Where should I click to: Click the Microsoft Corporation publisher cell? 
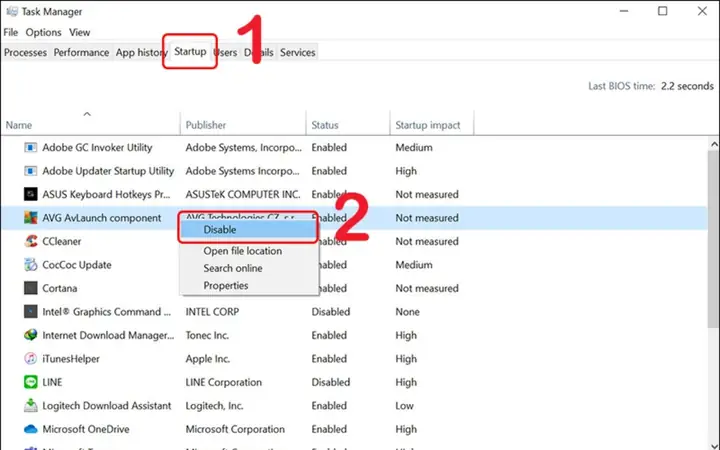click(x=235, y=429)
